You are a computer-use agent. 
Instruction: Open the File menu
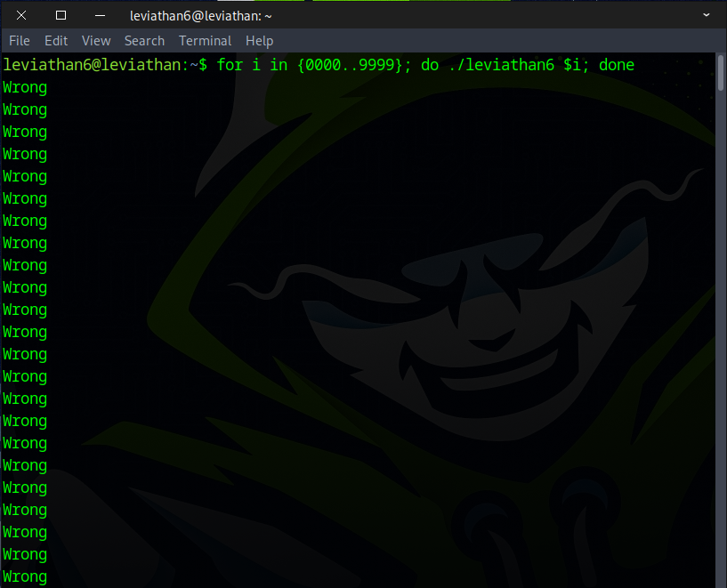(x=20, y=41)
